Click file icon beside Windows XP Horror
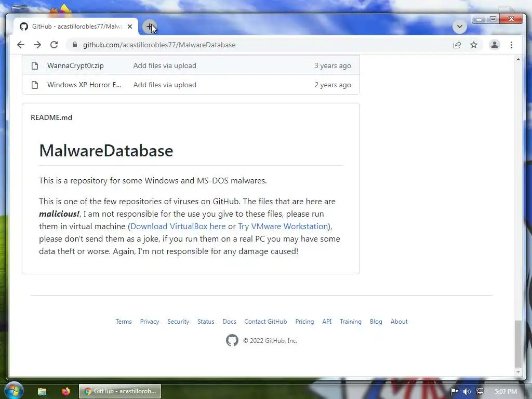This screenshot has width=532, height=399. pyautogui.click(x=35, y=85)
